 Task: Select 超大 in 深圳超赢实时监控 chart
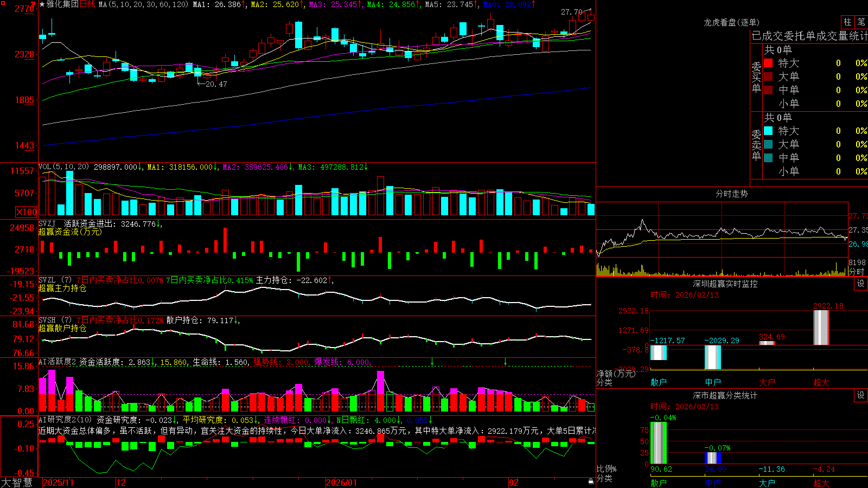click(x=821, y=382)
